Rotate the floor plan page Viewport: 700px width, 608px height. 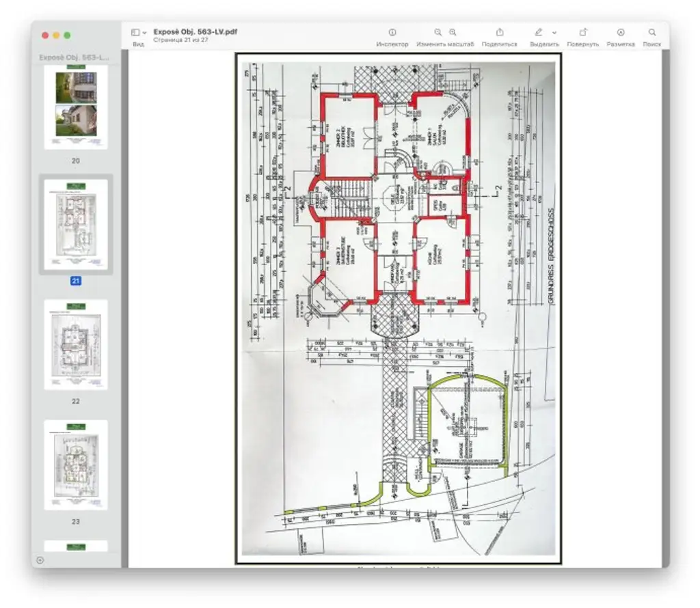582,31
